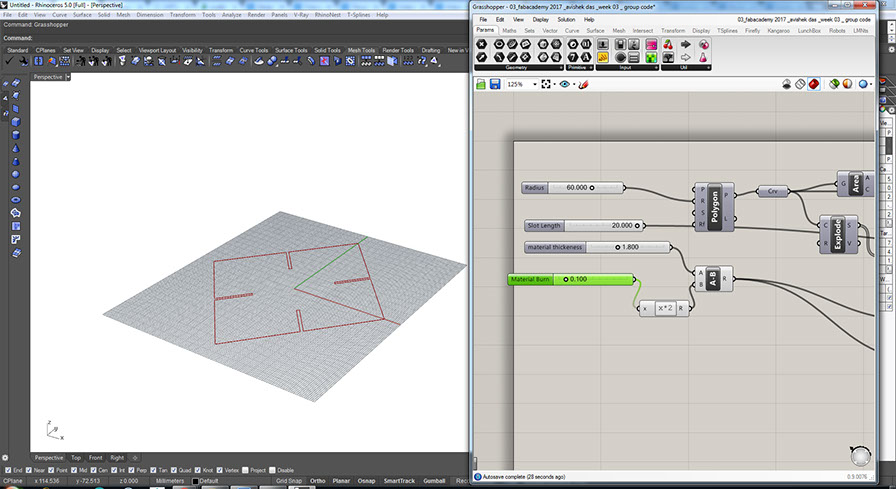Enable the Project osnap checkbox
The width and height of the screenshot is (896, 489).
(245, 470)
